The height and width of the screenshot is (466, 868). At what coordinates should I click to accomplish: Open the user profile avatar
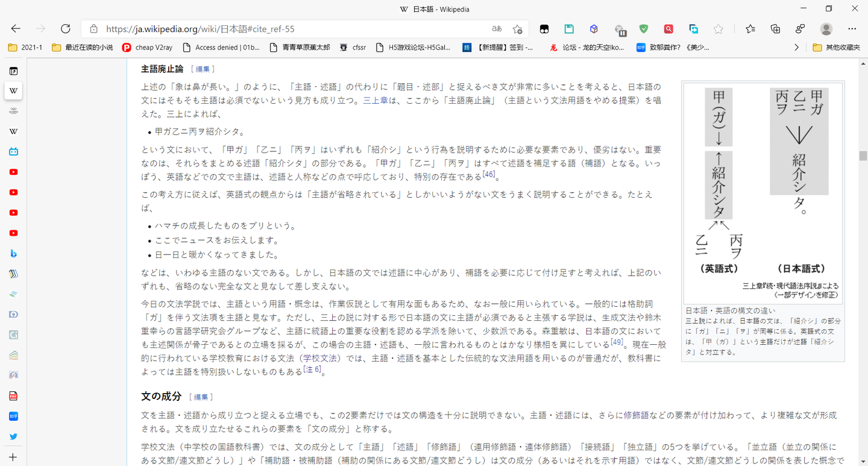pyautogui.click(x=826, y=28)
